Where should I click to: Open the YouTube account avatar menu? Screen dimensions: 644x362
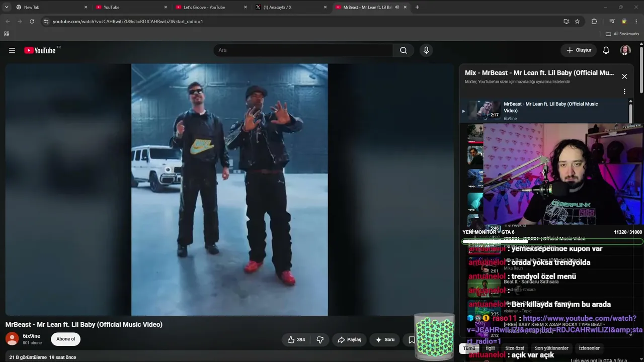pos(625,50)
